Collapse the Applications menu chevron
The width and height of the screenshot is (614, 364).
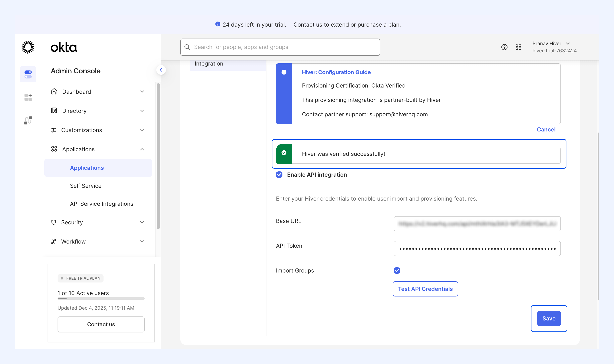[x=142, y=149]
